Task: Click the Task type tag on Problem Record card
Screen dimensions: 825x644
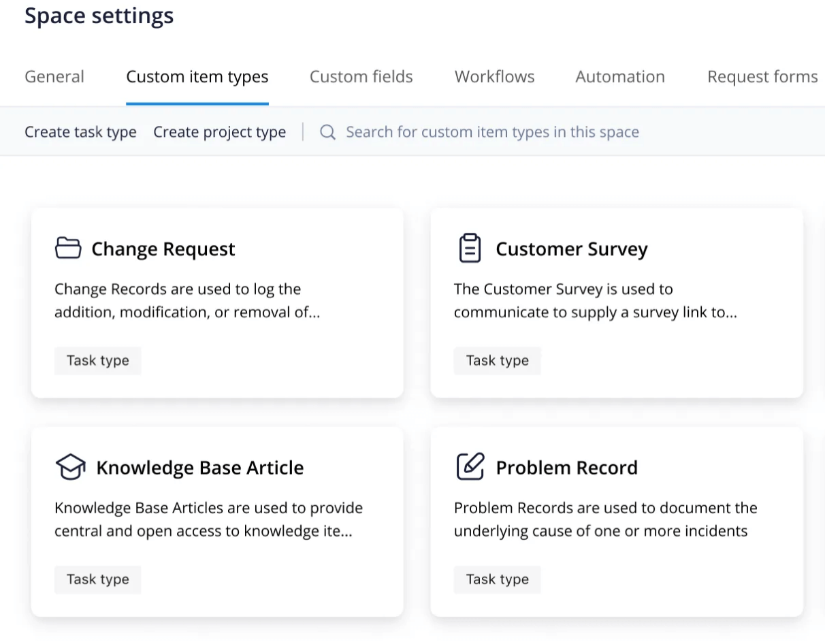Action: (498, 579)
